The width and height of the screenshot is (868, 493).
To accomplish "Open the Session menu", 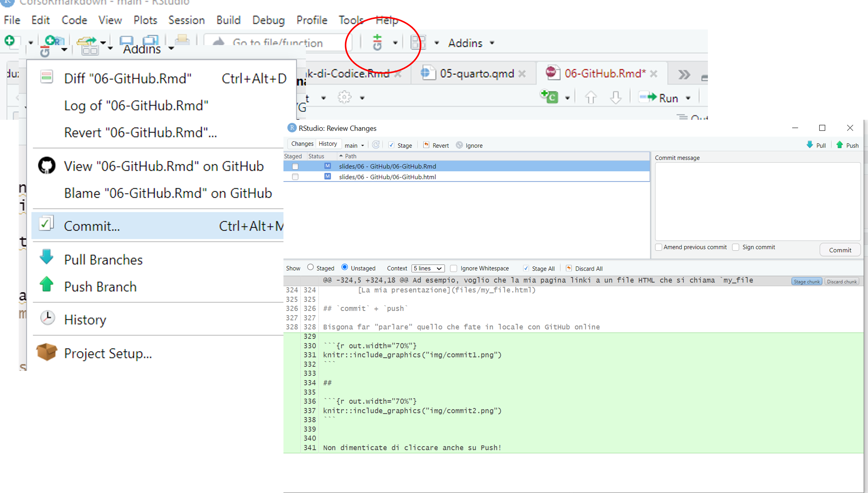I will tap(186, 20).
